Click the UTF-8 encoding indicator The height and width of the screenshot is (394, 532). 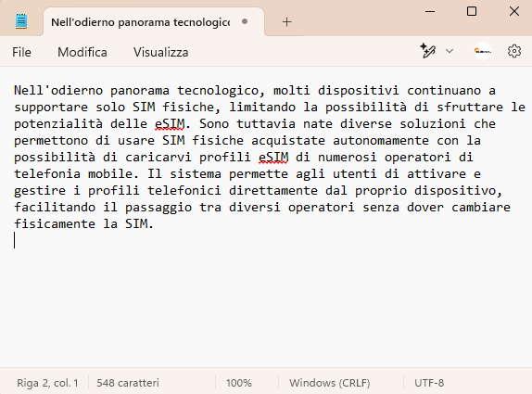click(429, 383)
